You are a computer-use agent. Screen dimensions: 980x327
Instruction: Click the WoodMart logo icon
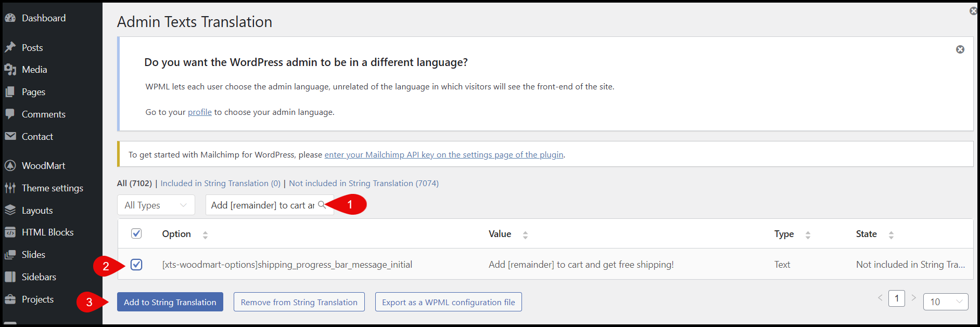tap(10, 166)
